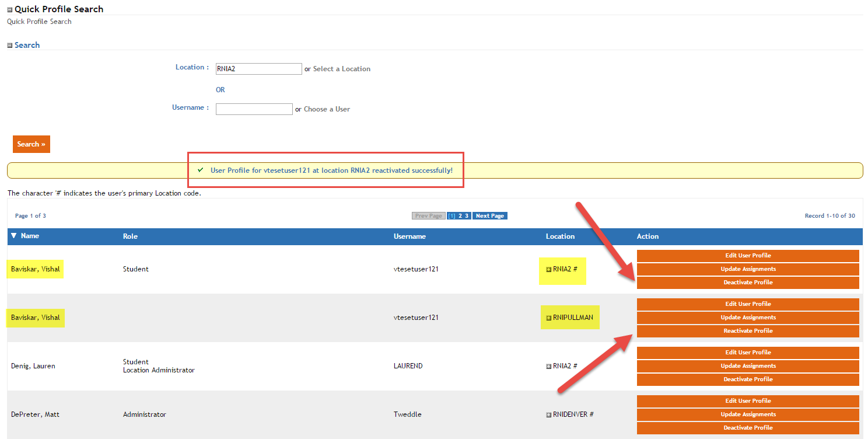This screenshot has width=868, height=439.
Task: Sort by Name column arrow
Action: click(x=14, y=236)
